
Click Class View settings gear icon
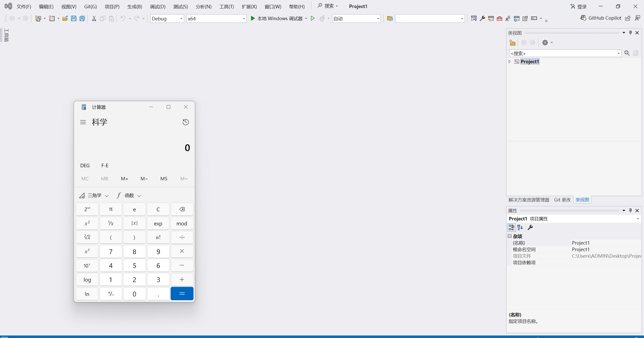coord(545,43)
